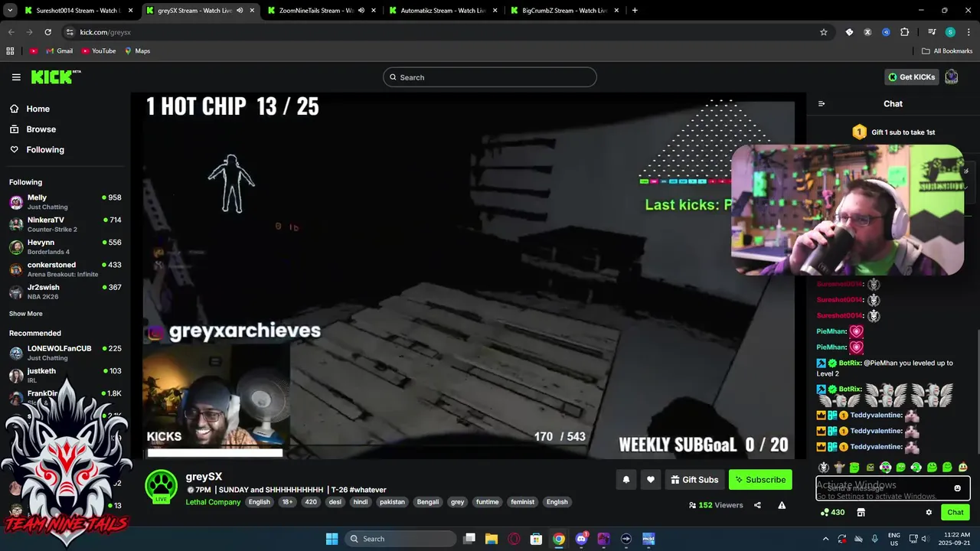Open File Explorer from taskbar
The height and width of the screenshot is (551, 980).
pyautogui.click(x=491, y=539)
